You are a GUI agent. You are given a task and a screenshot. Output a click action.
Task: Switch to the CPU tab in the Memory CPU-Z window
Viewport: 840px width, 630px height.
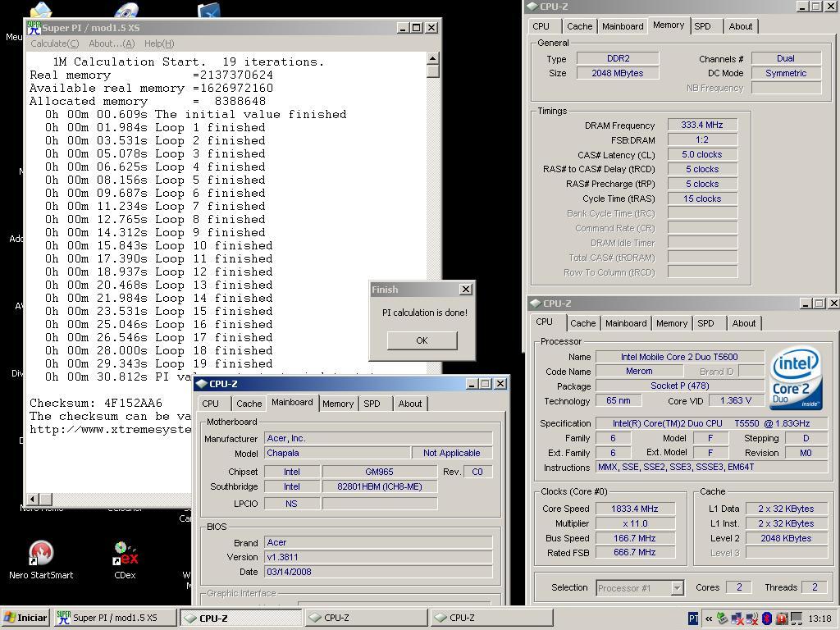(x=541, y=26)
